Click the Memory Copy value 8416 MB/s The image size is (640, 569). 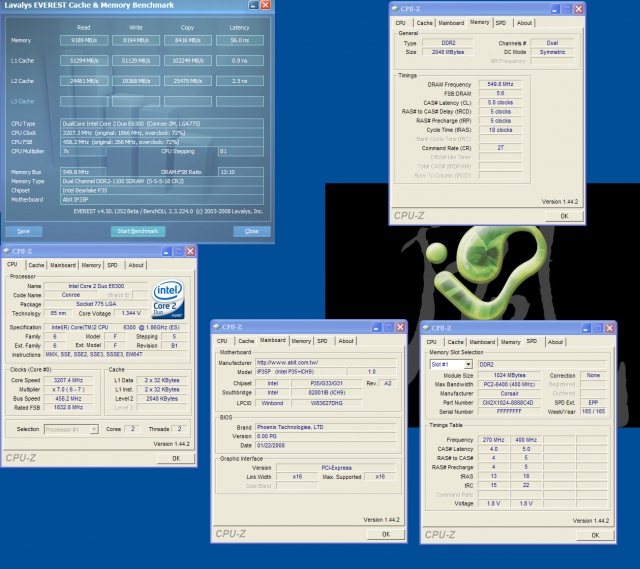188,40
